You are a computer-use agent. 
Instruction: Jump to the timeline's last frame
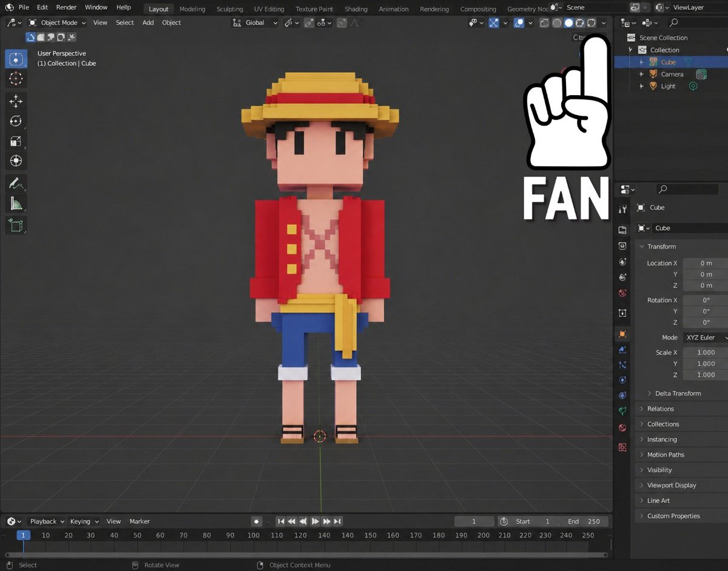pyautogui.click(x=338, y=521)
